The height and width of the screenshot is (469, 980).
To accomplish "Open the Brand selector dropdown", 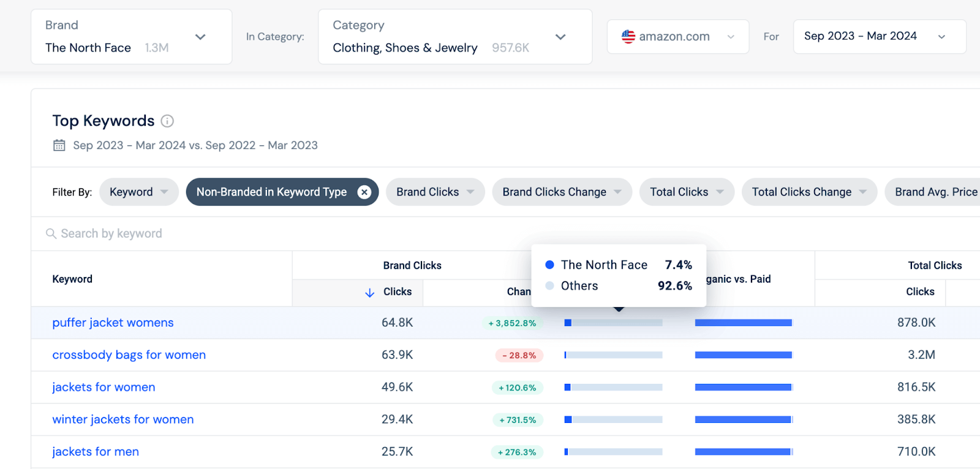I will tap(131, 37).
